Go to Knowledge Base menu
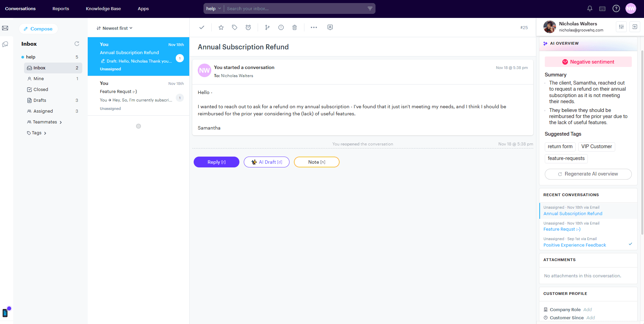Screen dimensions: 644x324 103,8
